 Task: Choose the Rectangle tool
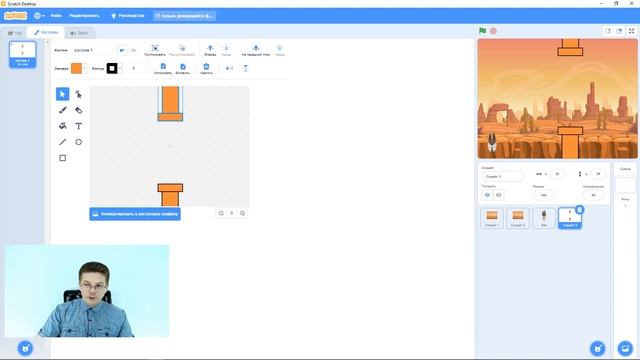point(62,158)
